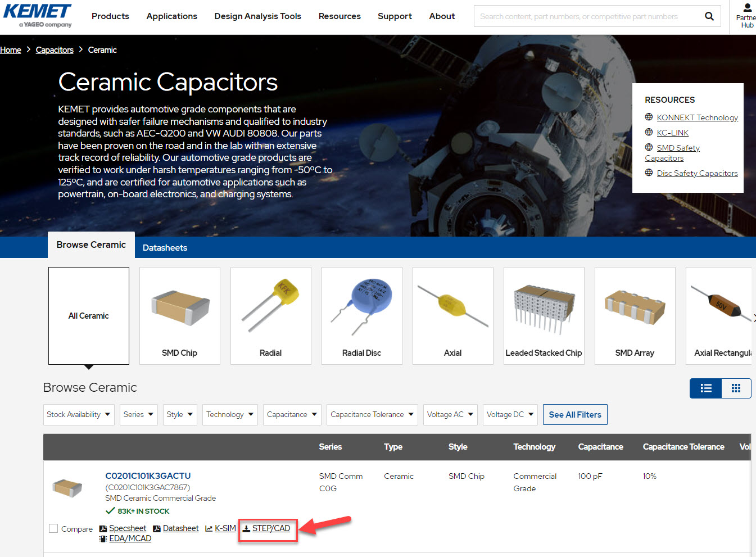Image resolution: width=756 pixels, height=557 pixels.
Task: Open the Capacitance Tolerance filter dropdown
Action: [373, 415]
